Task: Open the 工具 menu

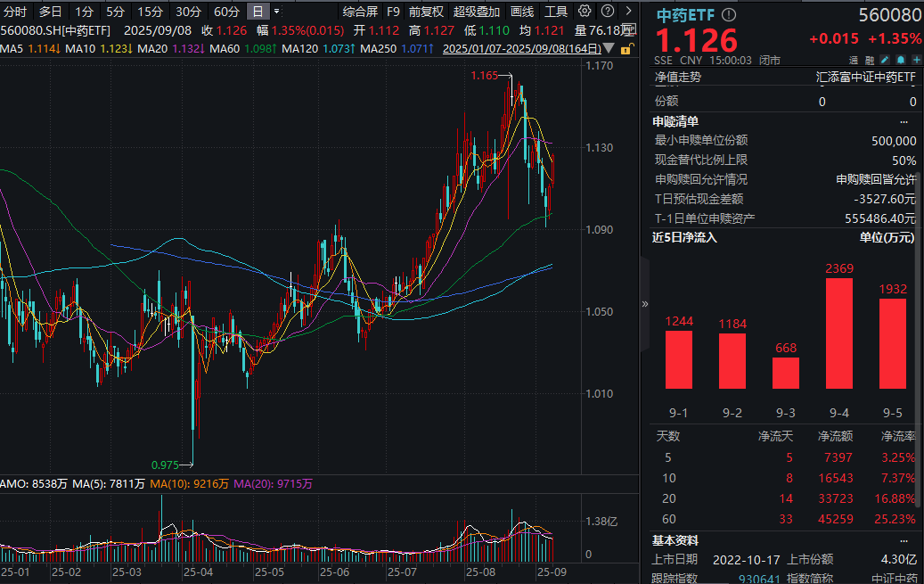Action: tap(557, 12)
